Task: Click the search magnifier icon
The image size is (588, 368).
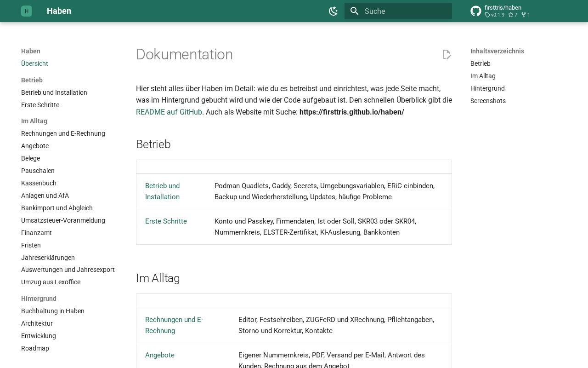Action: point(354,11)
